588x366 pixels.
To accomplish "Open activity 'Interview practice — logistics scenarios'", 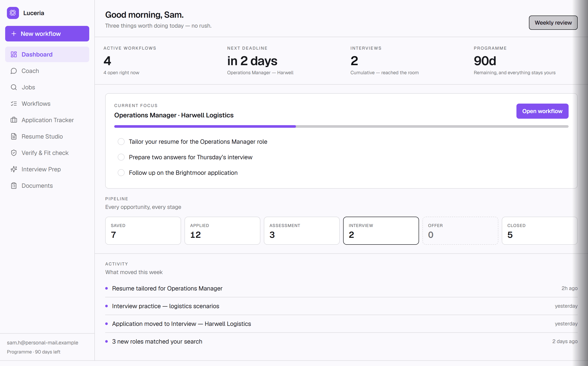I will pyautogui.click(x=341, y=306).
